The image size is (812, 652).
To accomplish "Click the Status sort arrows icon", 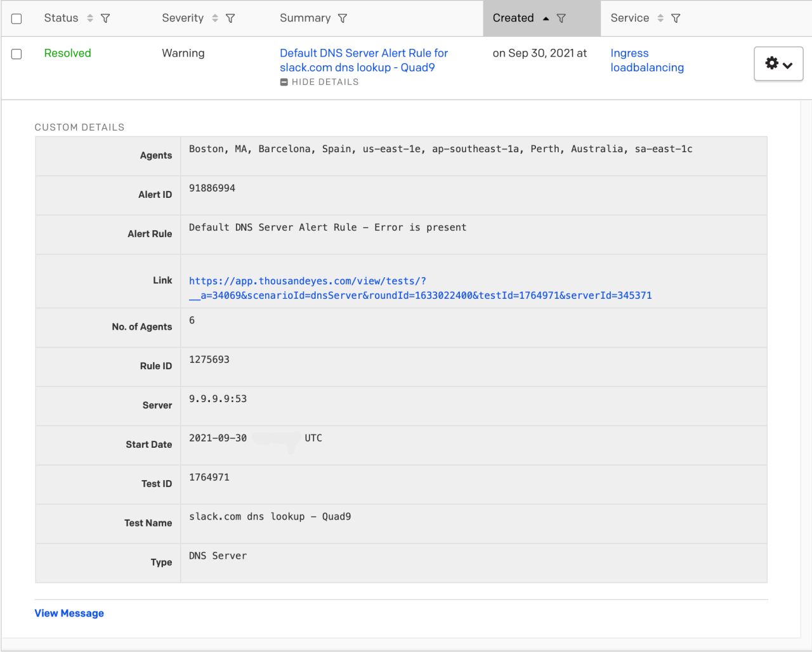I will coord(90,18).
